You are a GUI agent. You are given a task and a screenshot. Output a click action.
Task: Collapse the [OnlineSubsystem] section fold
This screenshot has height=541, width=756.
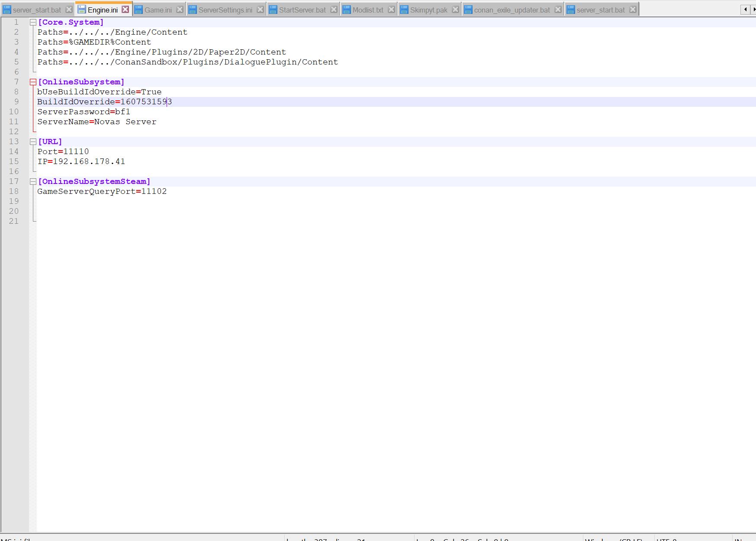[x=33, y=82]
